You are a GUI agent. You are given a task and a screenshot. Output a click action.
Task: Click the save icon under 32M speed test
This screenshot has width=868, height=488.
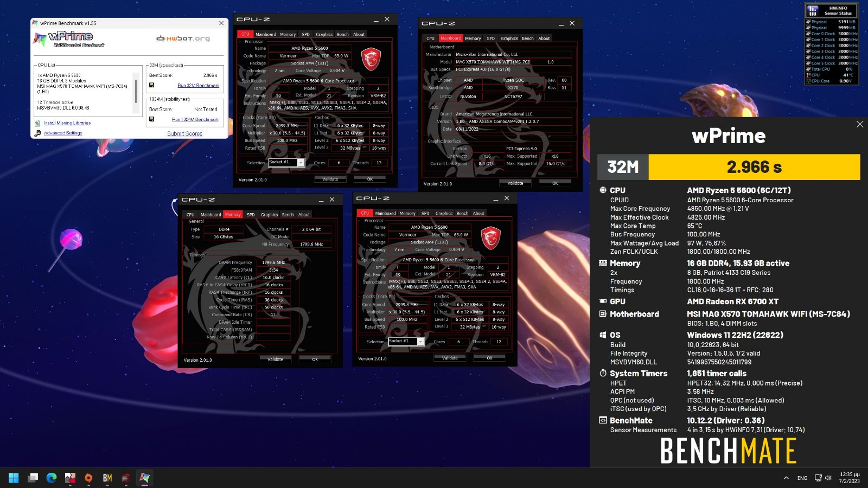click(151, 85)
